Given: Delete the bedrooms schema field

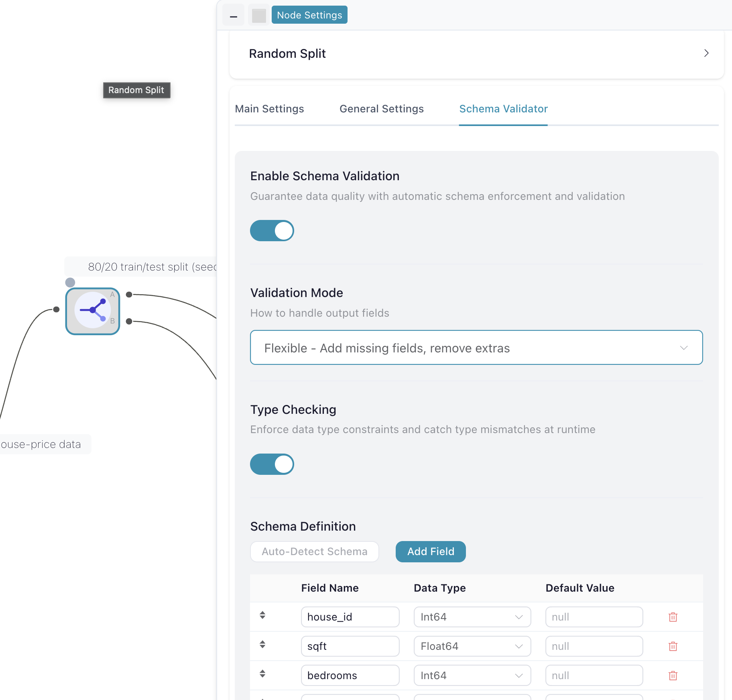Looking at the screenshot, I should click(673, 676).
